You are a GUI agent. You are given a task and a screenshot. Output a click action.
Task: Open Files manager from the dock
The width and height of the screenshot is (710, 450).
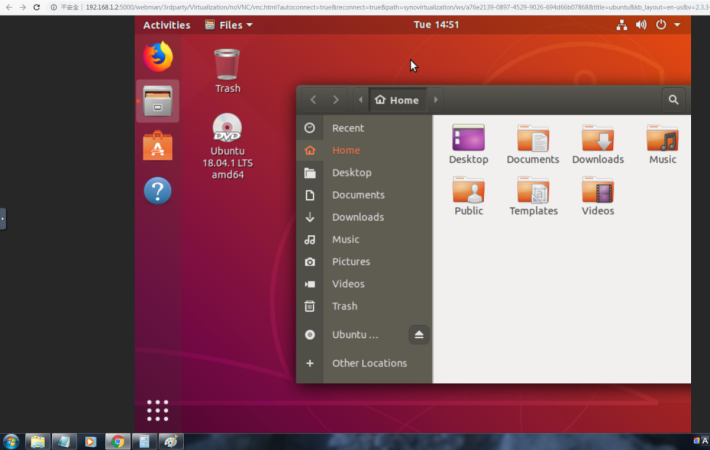click(x=158, y=101)
